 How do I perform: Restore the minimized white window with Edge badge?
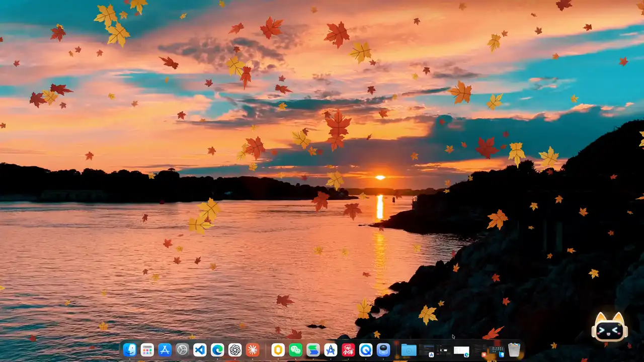coord(461,350)
